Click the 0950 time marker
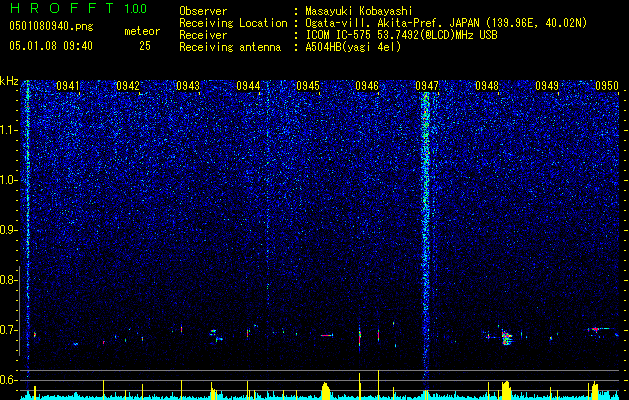 [607, 86]
